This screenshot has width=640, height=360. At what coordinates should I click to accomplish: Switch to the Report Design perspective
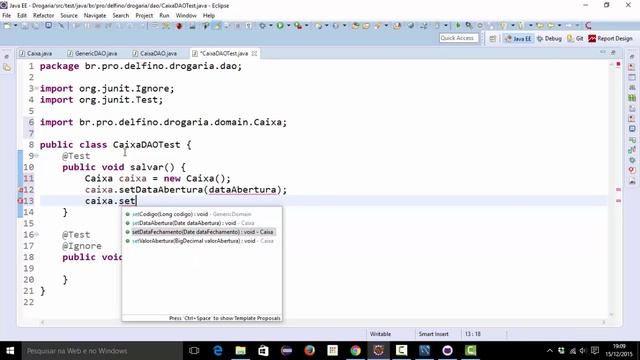pos(610,38)
